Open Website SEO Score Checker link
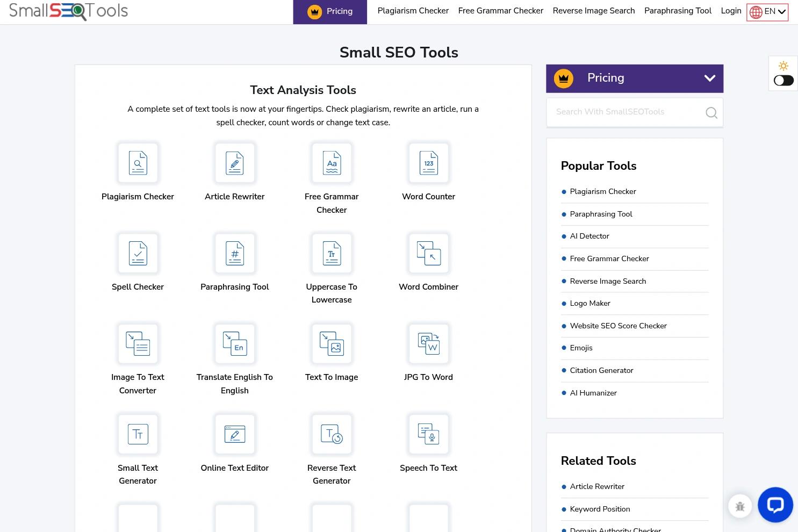Viewport: 798px width, 532px height. tap(618, 326)
